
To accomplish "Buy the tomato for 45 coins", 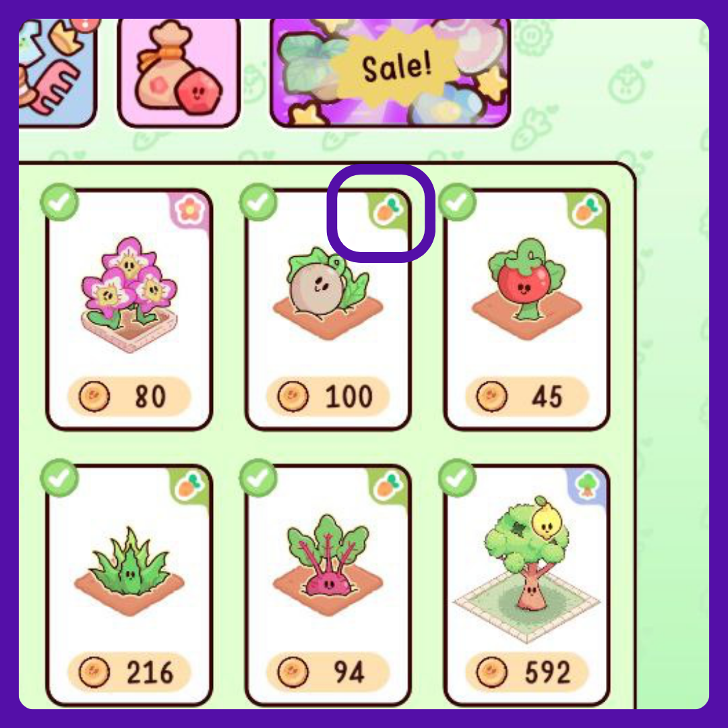I will coord(527,396).
